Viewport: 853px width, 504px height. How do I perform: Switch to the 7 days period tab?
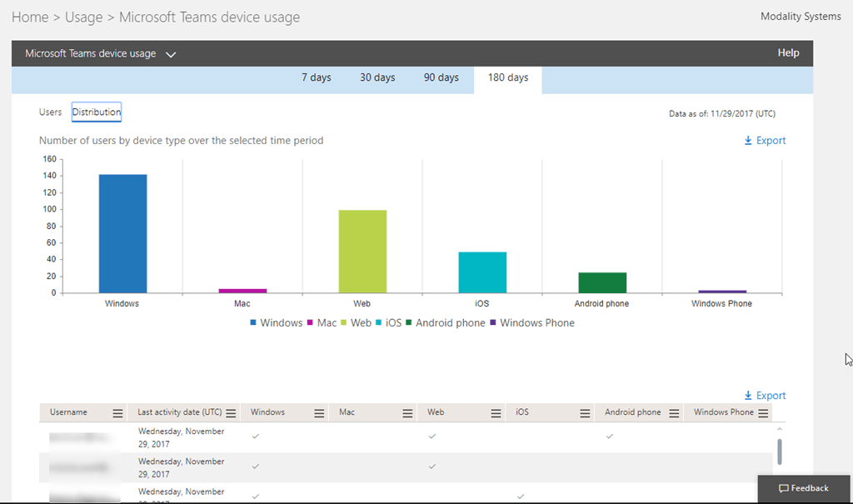316,78
